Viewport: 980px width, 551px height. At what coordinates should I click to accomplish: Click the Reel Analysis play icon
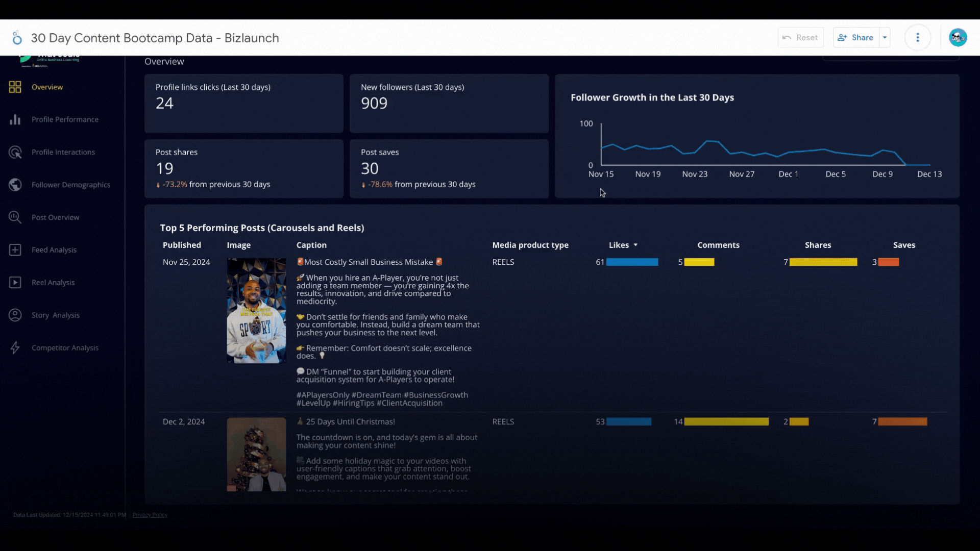pos(15,283)
